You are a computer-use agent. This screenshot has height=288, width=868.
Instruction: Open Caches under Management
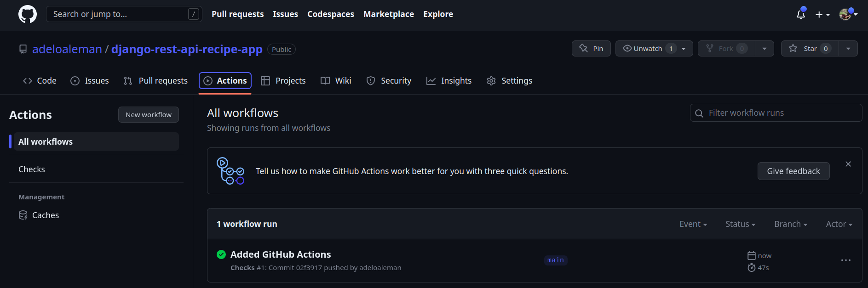point(45,215)
